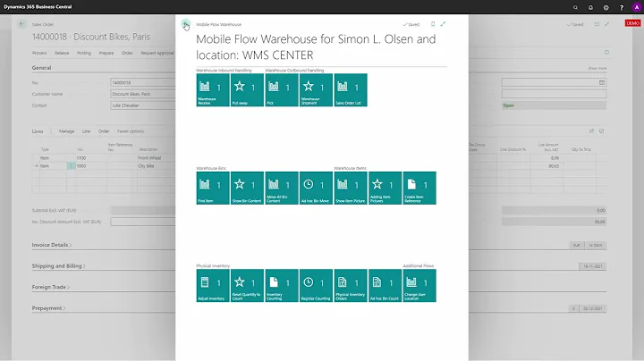Click Contact field Julie Chevalier
Screen dimensions: 644x361
(142, 105)
